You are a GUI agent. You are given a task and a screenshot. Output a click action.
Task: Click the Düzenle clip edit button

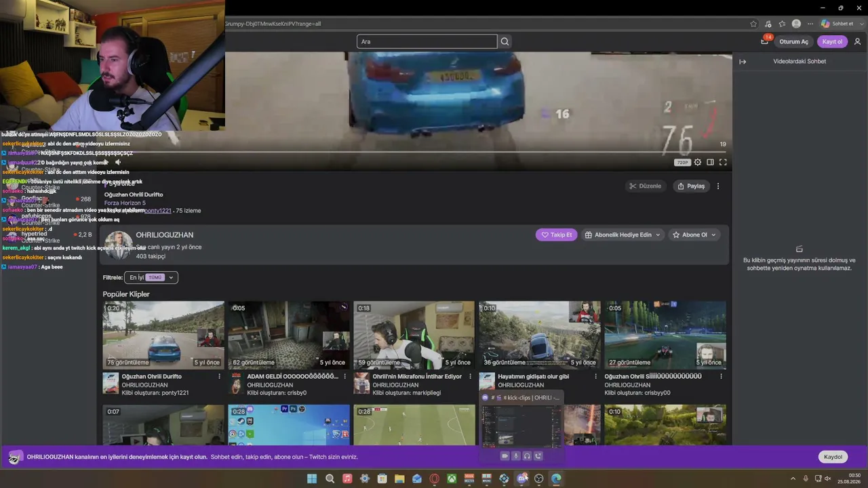point(645,186)
